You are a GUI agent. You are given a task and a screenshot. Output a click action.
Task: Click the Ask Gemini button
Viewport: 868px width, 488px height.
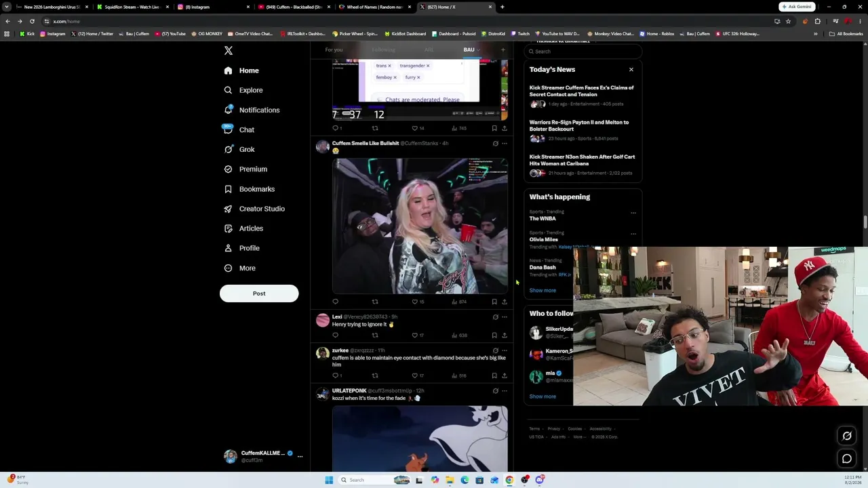797,7
